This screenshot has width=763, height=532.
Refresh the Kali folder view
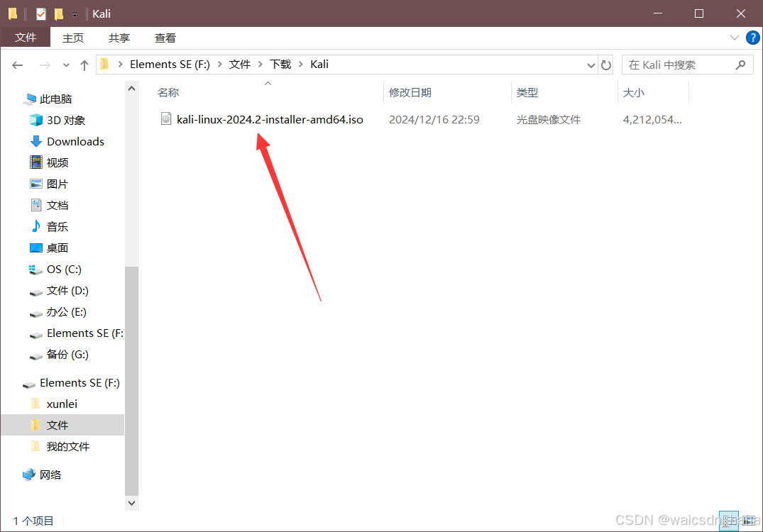606,65
